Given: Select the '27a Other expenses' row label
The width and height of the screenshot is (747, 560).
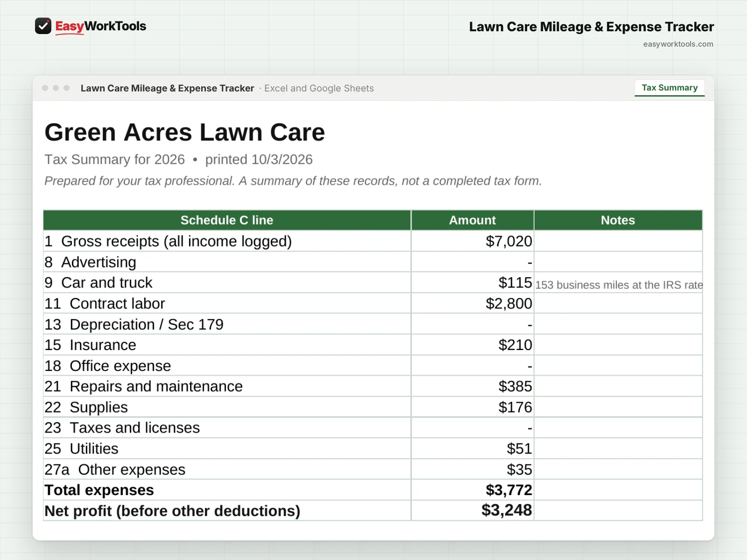Looking at the screenshot, I should coord(115,469).
